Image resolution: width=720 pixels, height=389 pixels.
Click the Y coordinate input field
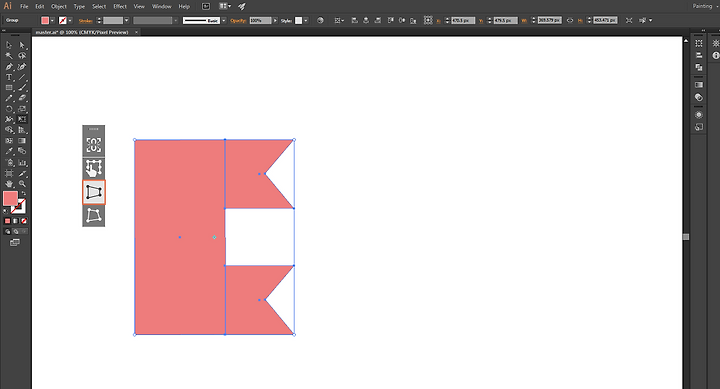[x=506, y=21]
